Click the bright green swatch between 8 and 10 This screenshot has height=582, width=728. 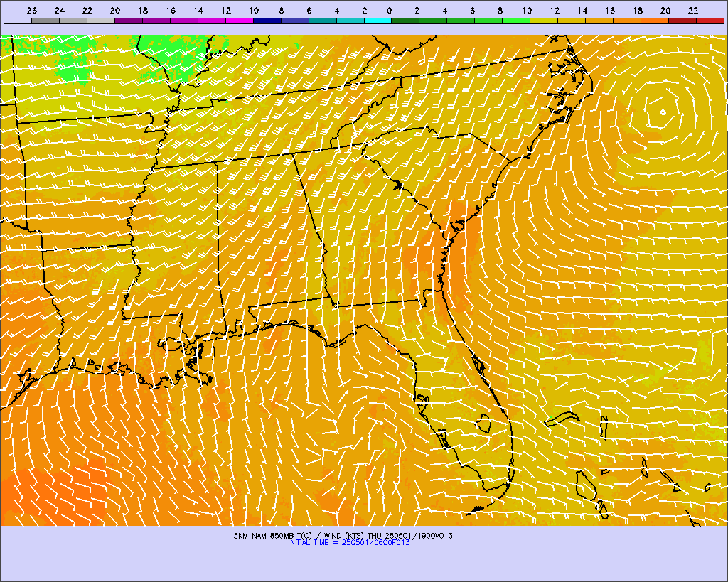516,21
